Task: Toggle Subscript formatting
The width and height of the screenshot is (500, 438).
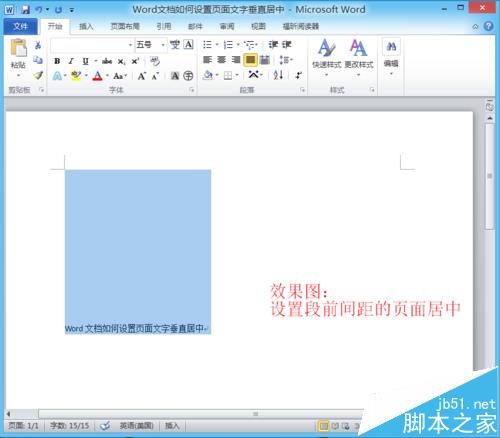Action: coord(122,61)
